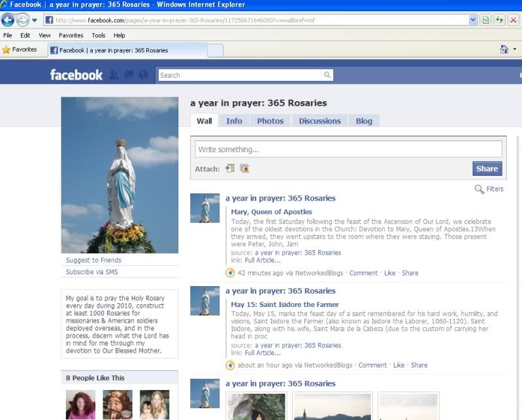Click the compatibility view icon
The height and width of the screenshot is (420, 522).
485,20
